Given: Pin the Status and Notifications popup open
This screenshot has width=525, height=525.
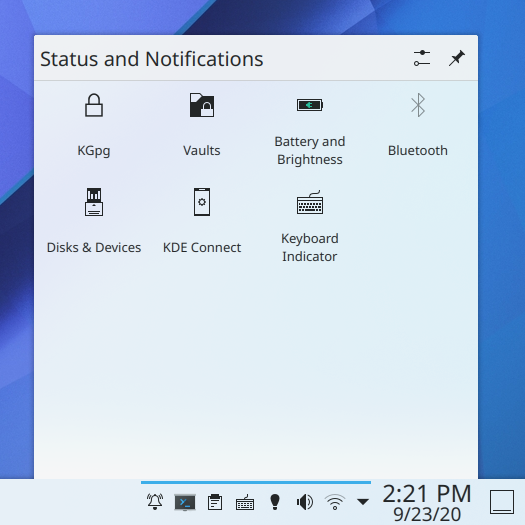Looking at the screenshot, I should coord(457,58).
